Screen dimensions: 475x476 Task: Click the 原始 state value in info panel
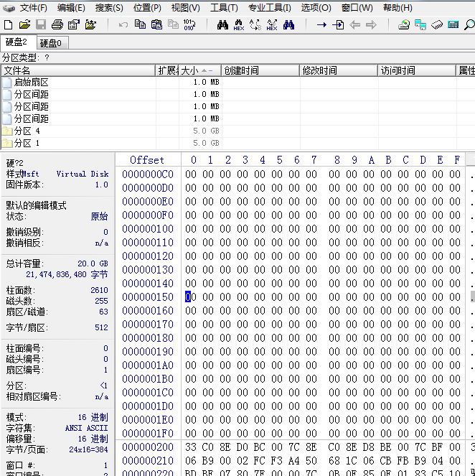point(99,216)
